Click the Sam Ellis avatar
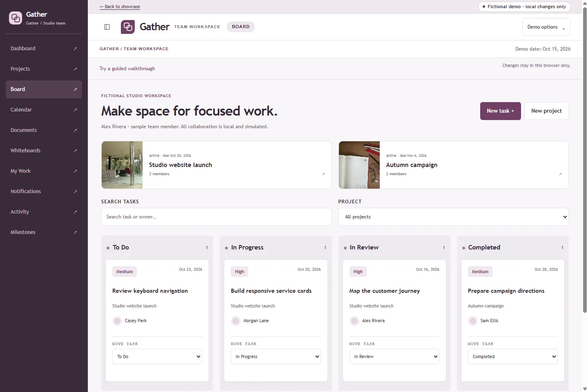The width and height of the screenshot is (588, 392). click(473, 321)
